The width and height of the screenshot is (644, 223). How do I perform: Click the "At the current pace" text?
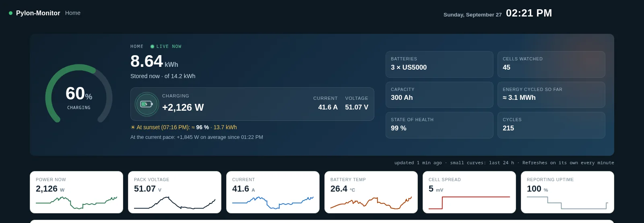197,137
